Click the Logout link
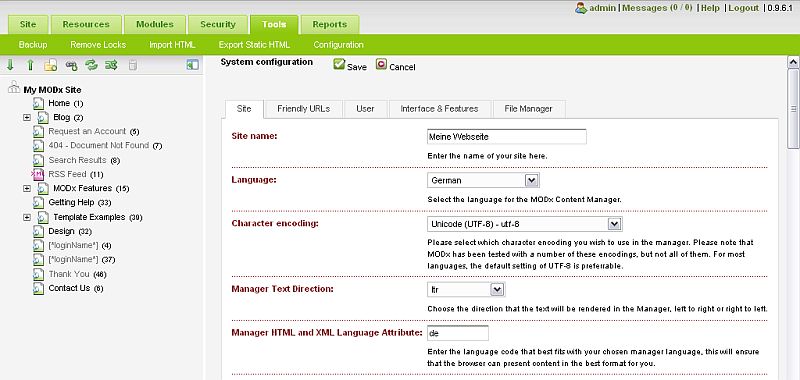The height and width of the screenshot is (380, 800). (x=743, y=8)
